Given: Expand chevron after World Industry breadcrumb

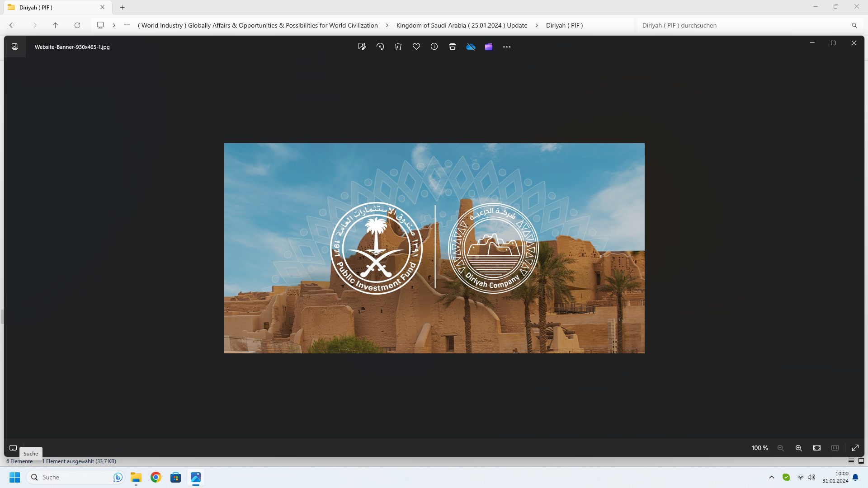Looking at the screenshot, I should tap(387, 25).
